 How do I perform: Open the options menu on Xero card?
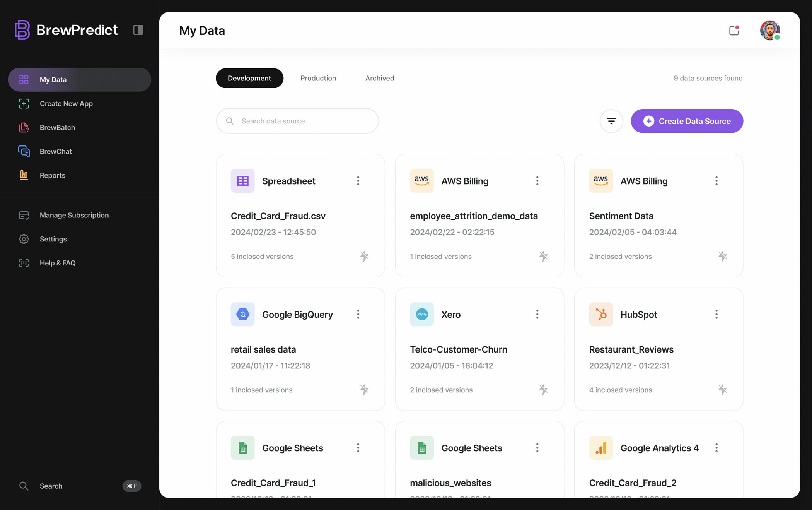point(537,314)
